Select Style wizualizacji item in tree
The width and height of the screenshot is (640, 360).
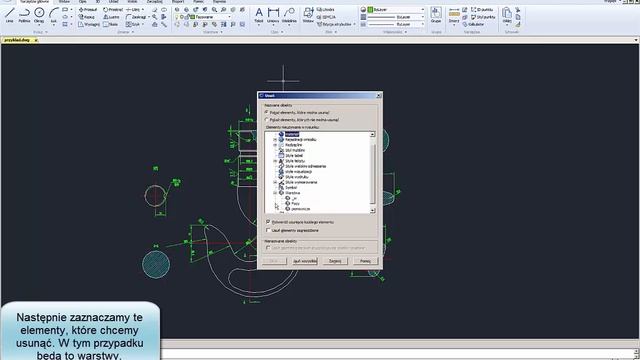298,171
